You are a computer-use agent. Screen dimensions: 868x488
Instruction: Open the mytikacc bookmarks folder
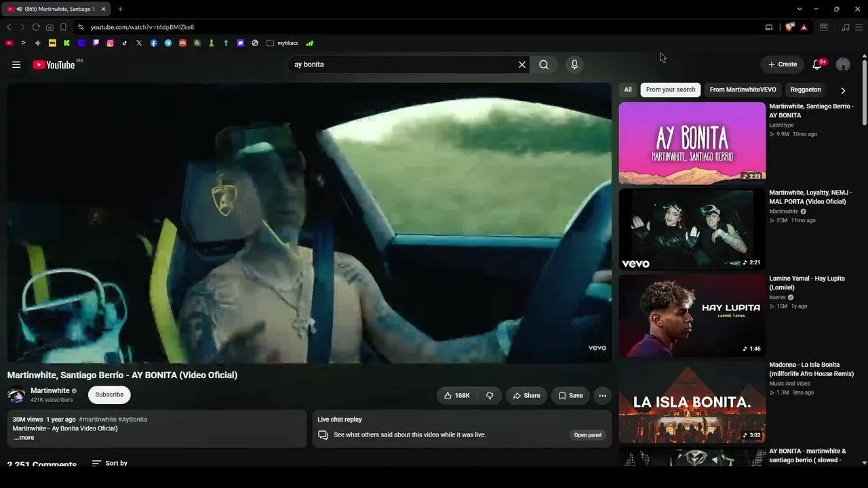coord(283,43)
